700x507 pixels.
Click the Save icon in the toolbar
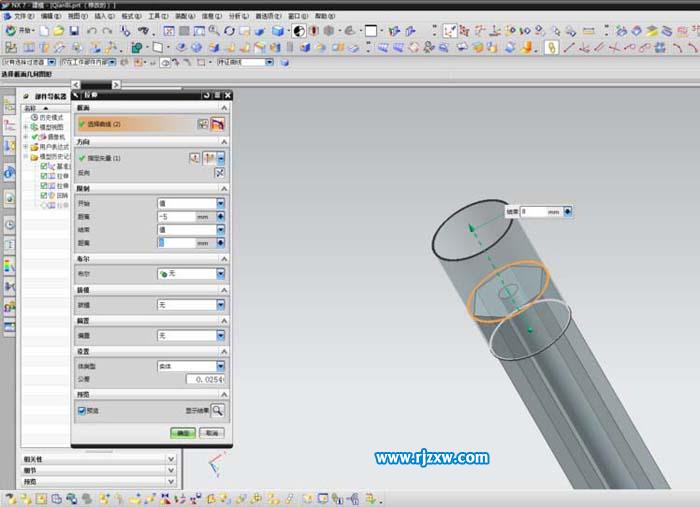tap(73, 32)
